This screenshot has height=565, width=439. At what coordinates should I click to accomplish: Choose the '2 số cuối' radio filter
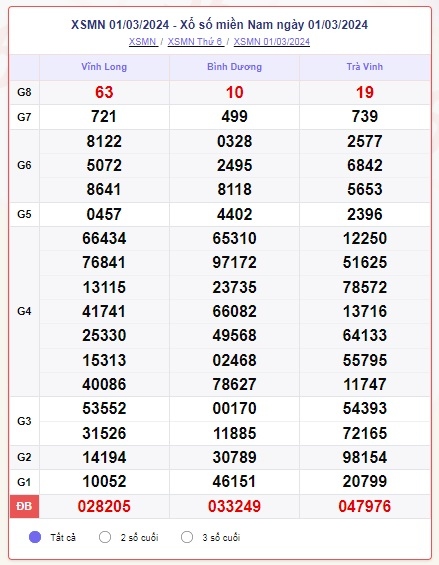tap(105, 537)
